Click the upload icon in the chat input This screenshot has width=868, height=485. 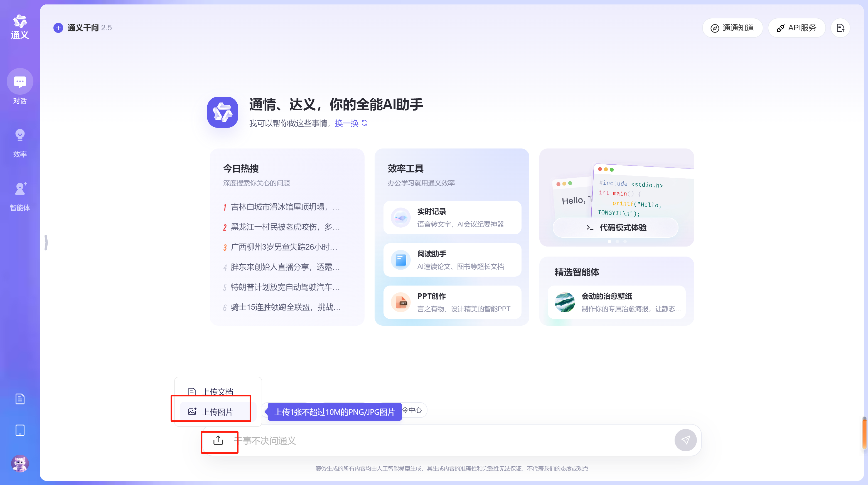[219, 440]
